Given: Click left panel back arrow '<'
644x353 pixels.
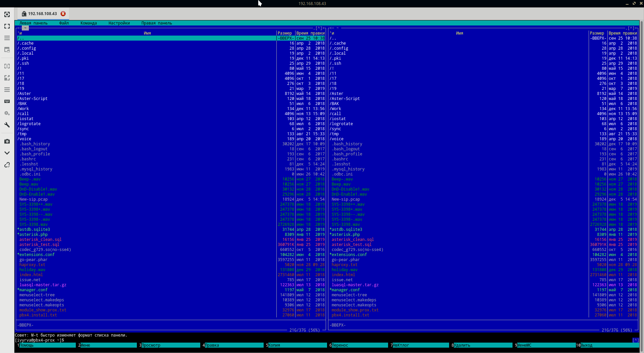Looking at the screenshot, I should (x=18, y=28).
